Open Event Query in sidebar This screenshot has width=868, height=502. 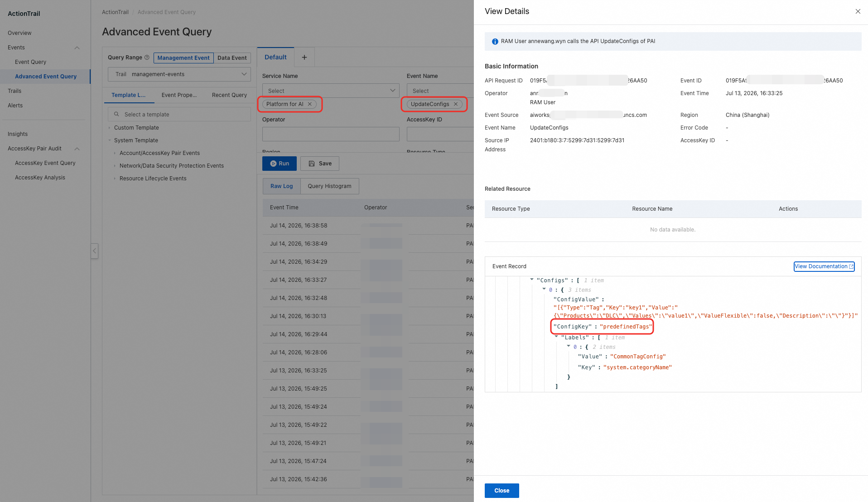tap(30, 62)
